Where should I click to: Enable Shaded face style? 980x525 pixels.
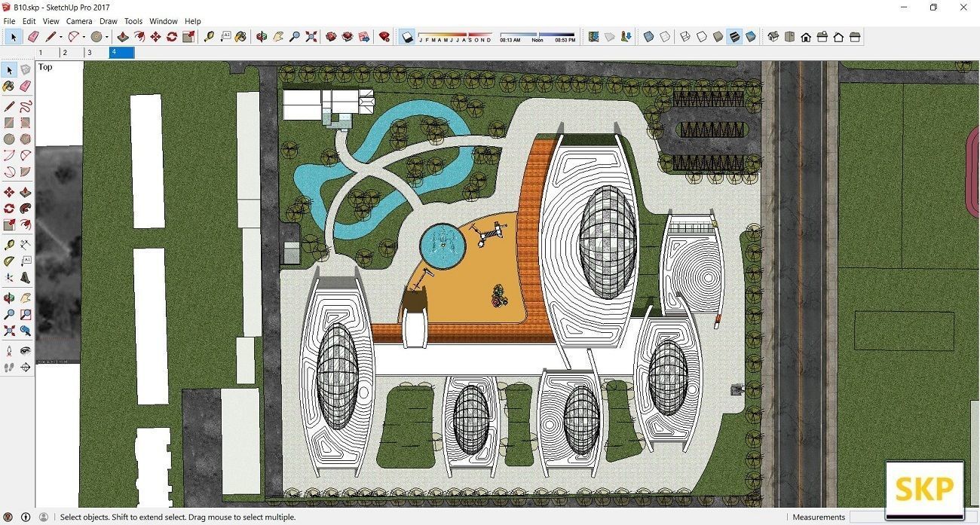pyautogui.click(x=718, y=36)
